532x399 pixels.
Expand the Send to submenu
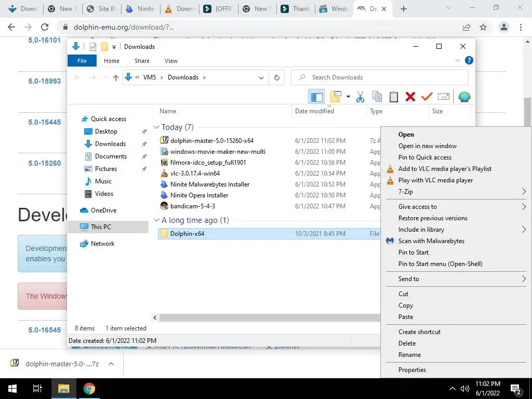pyautogui.click(x=456, y=279)
